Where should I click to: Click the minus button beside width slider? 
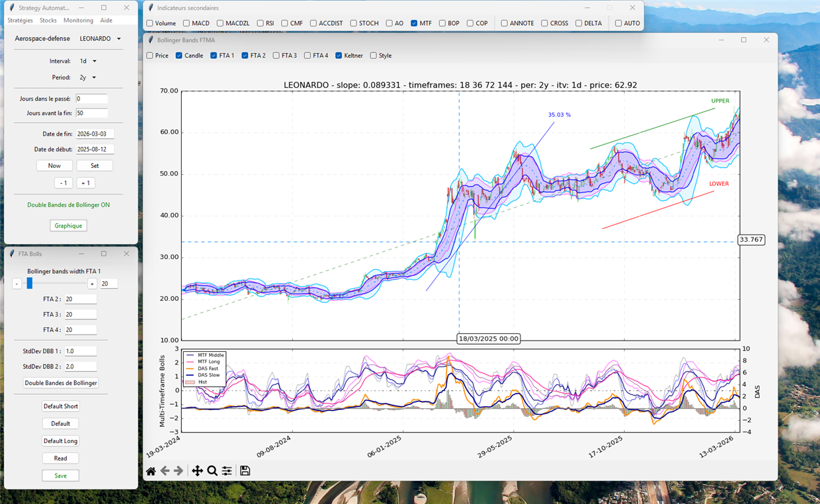point(17,284)
